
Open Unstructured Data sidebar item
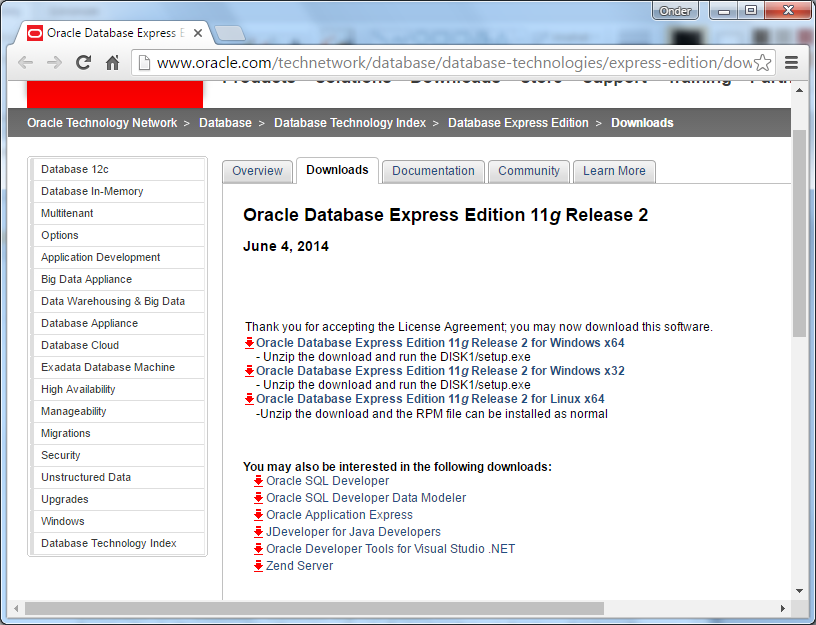(x=119, y=477)
